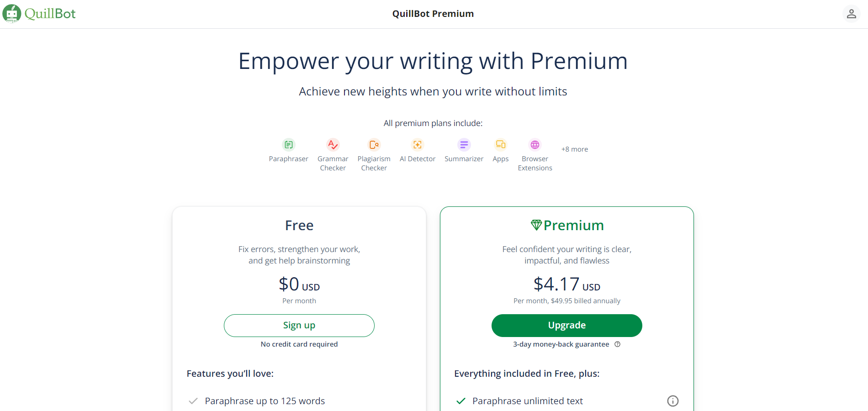
Task: Click the AI Detector icon
Action: 418,145
